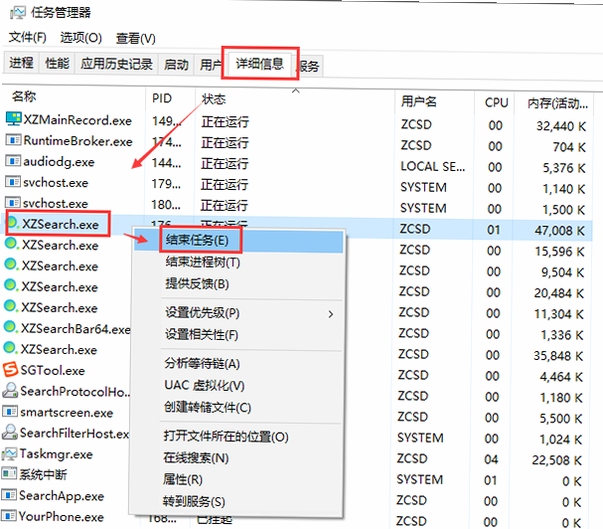This screenshot has height=529, width=603.
Task: Switch to the 用户 tab
Action: coord(210,65)
